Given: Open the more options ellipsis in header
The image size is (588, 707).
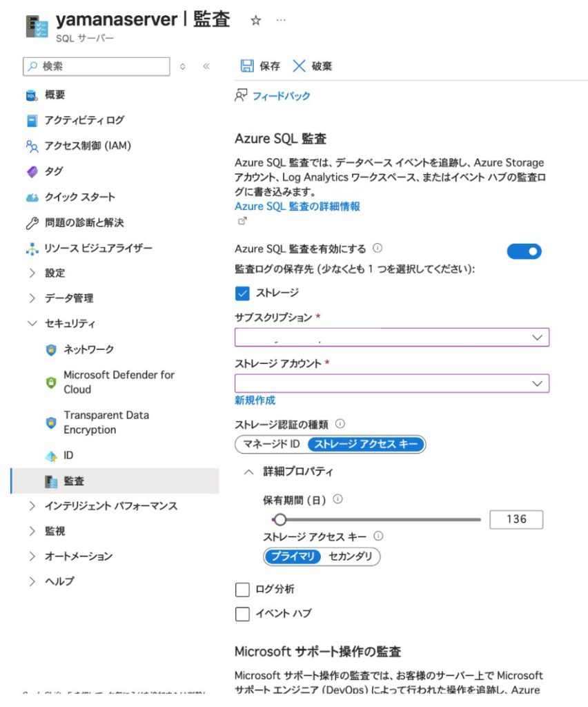Looking at the screenshot, I should click(x=281, y=21).
